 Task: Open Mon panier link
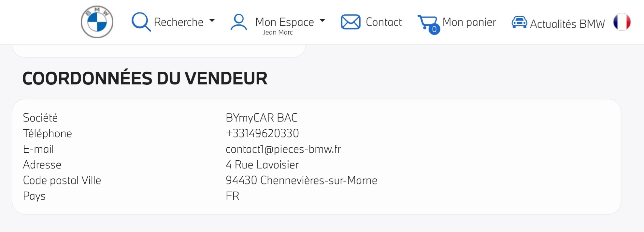click(469, 22)
